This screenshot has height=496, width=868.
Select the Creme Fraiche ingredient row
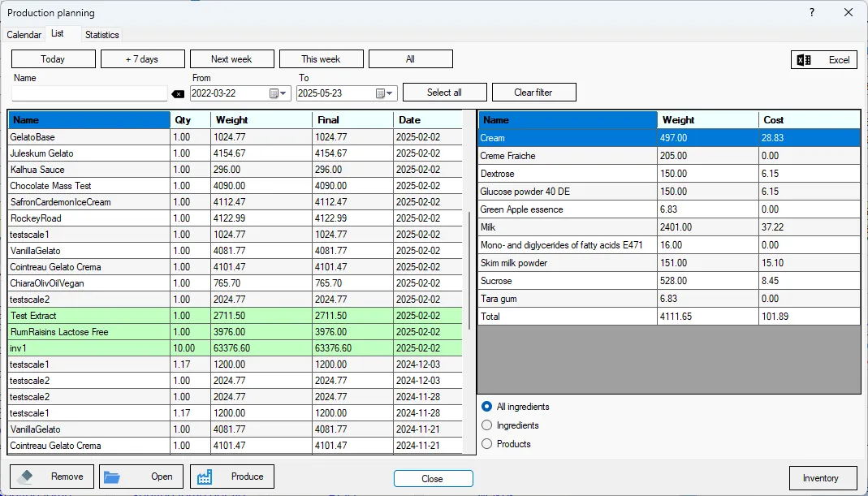669,156
